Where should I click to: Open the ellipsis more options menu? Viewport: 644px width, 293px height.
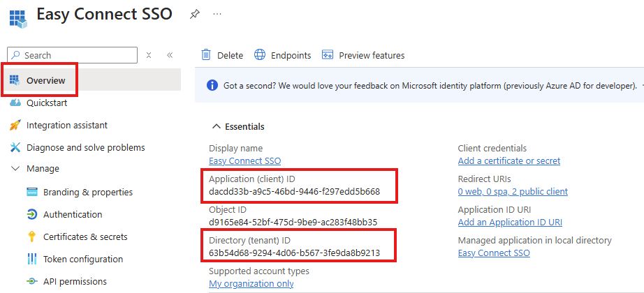point(217,15)
